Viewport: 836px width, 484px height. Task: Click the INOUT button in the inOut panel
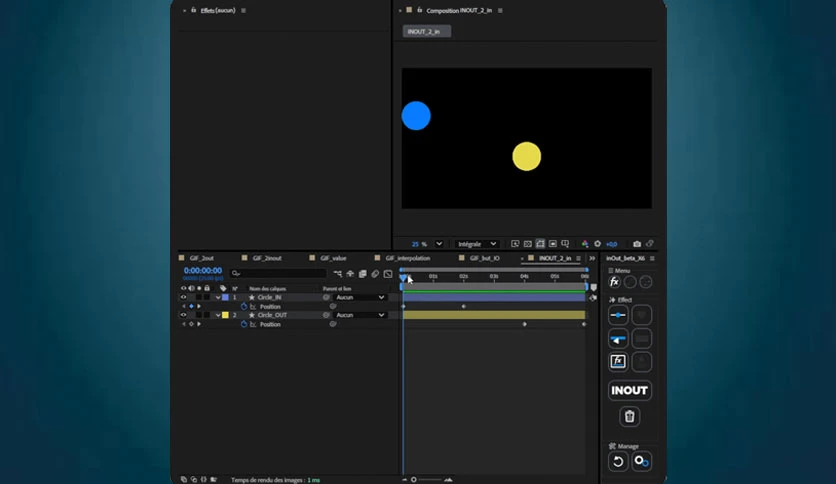pyautogui.click(x=629, y=390)
